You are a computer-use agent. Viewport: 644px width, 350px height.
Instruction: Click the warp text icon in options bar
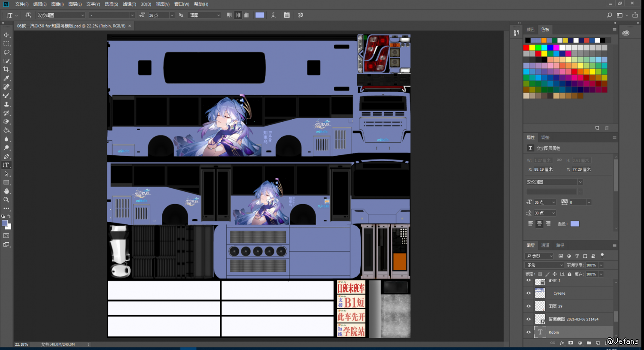(x=273, y=15)
